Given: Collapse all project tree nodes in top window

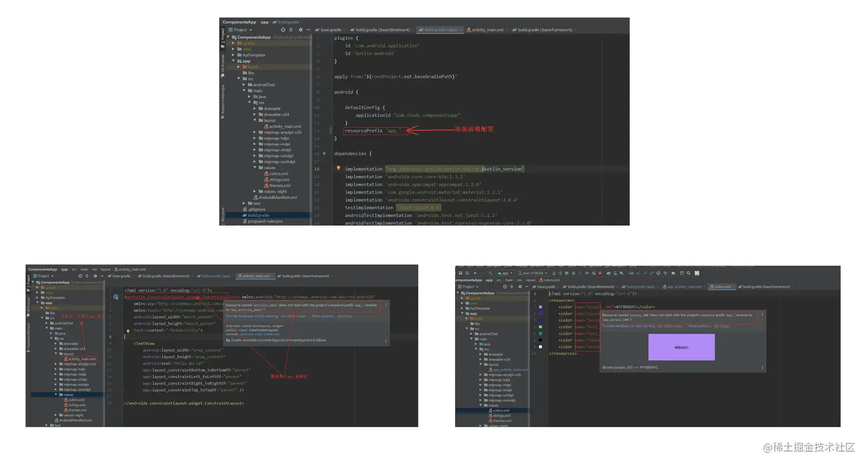Looking at the screenshot, I should 292,30.
